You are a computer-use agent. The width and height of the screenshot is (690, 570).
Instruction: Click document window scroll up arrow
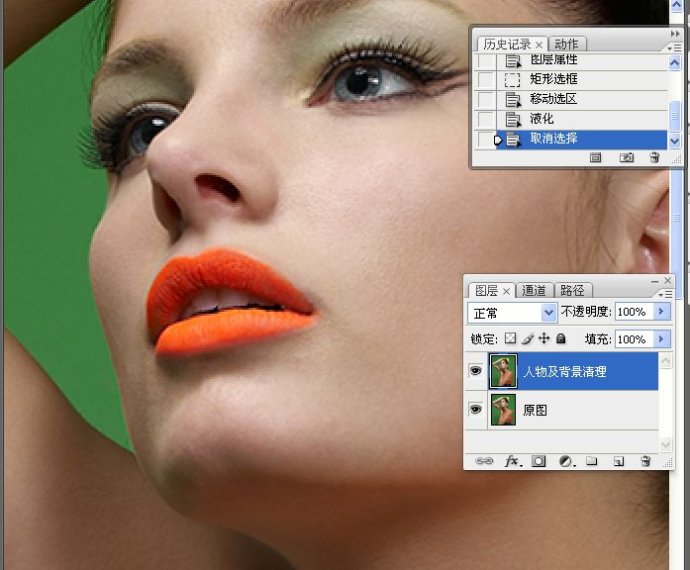(676, 6)
